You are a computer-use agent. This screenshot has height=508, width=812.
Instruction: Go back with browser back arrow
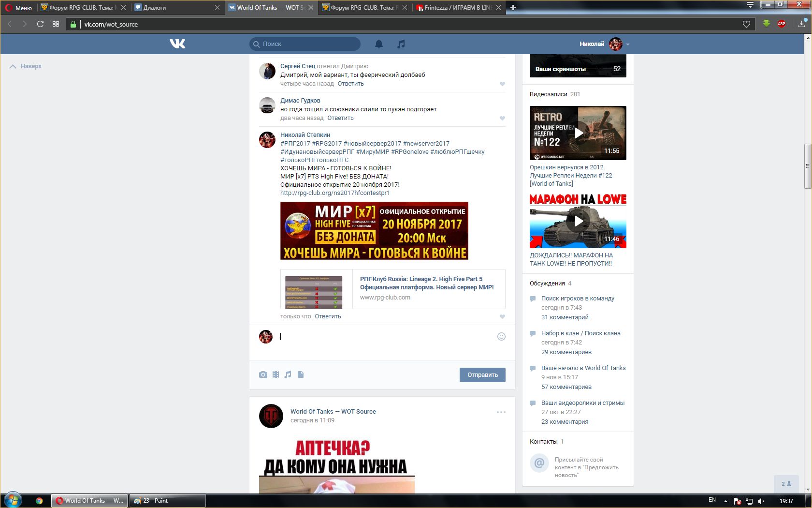click(x=10, y=24)
